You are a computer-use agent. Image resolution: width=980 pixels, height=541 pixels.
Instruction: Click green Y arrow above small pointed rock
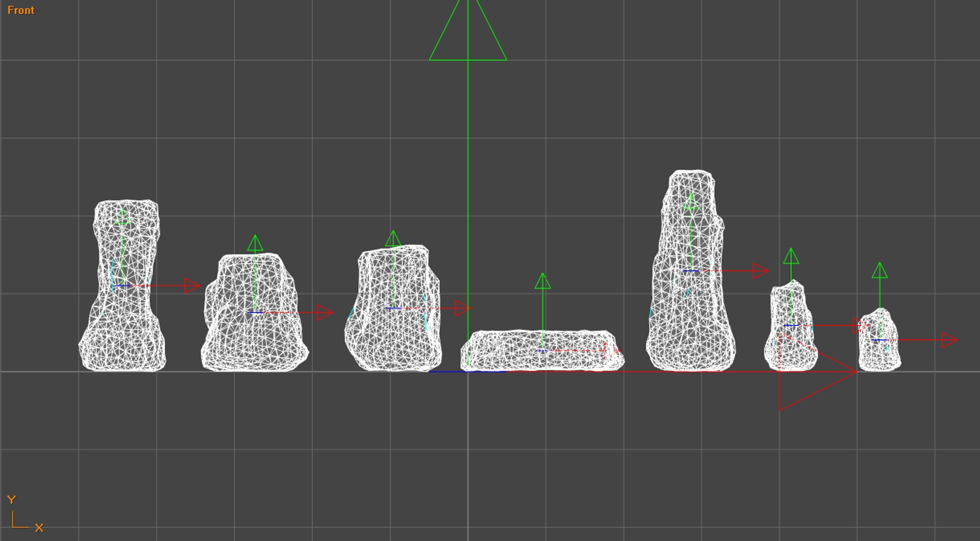pyautogui.click(x=791, y=256)
